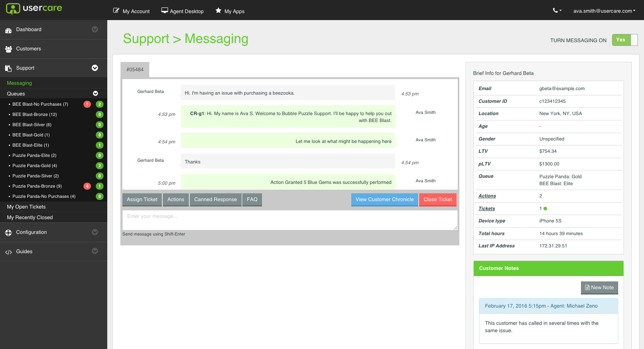
Task: Click the Assign Ticket button
Action: [x=142, y=199]
